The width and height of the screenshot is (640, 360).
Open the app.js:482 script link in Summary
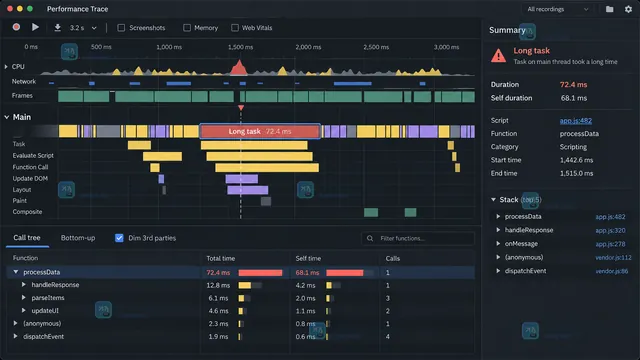576,120
